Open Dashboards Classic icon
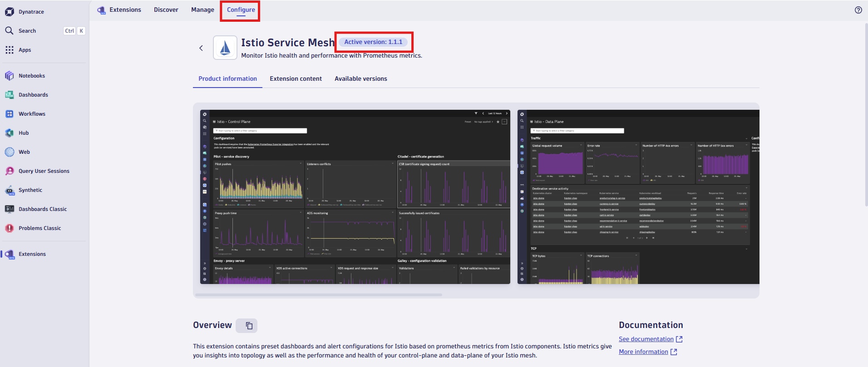 (10, 209)
